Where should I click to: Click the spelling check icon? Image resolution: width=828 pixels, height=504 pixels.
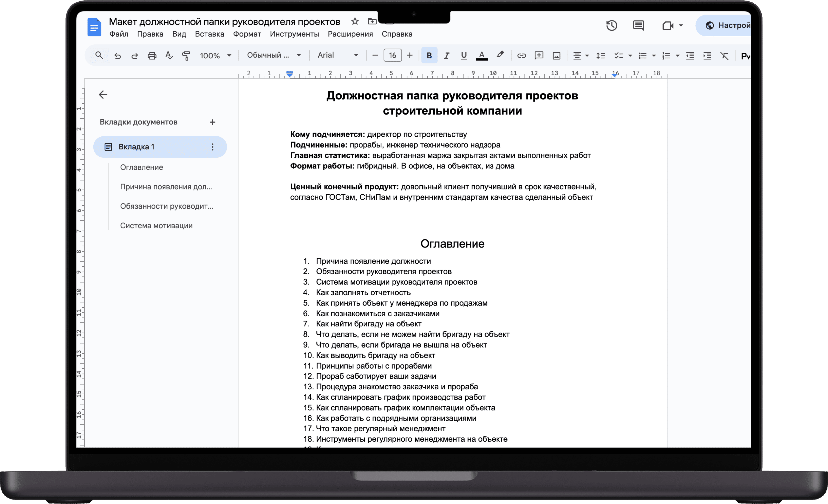pos(169,55)
